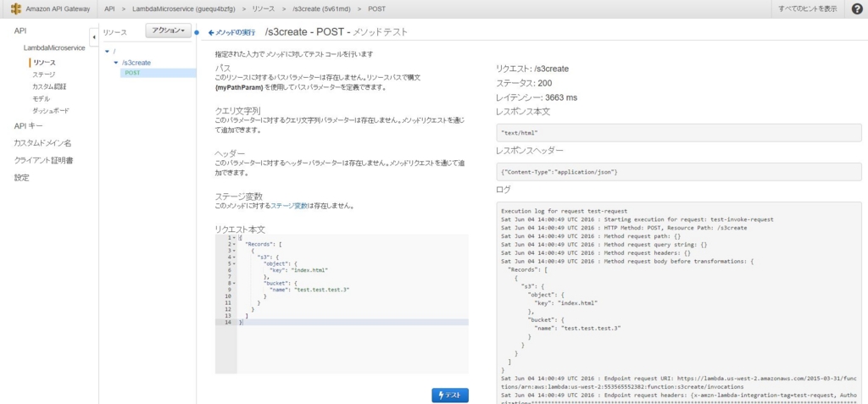Fold JSON at line 4 s3 arrow
The width and height of the screenshot is (868, 404).
click(x=234, y=257)
